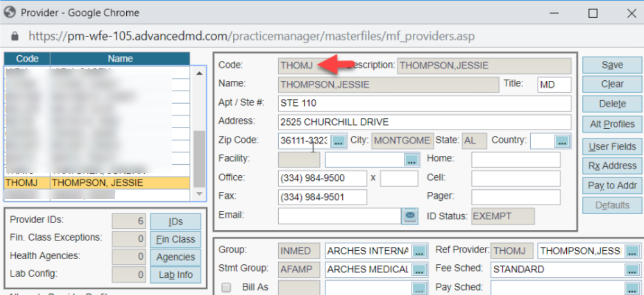Click the Cell phone field

[x=516, y=178]
